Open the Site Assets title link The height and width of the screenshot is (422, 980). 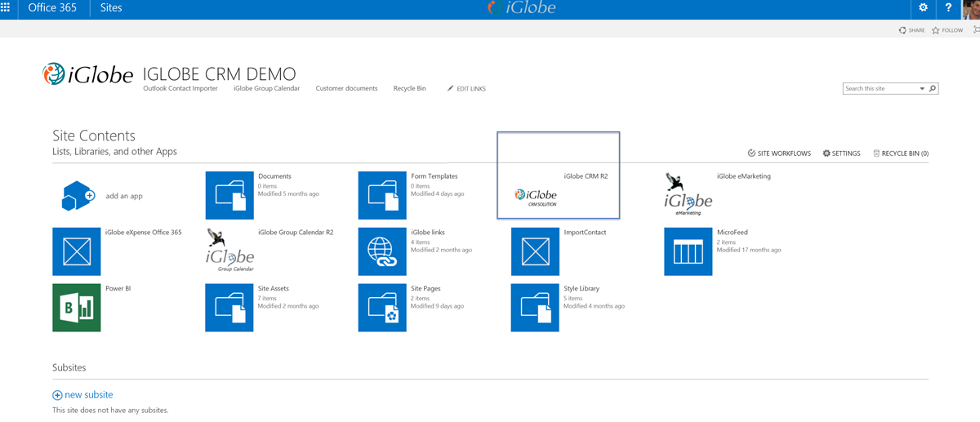point(274,289)
